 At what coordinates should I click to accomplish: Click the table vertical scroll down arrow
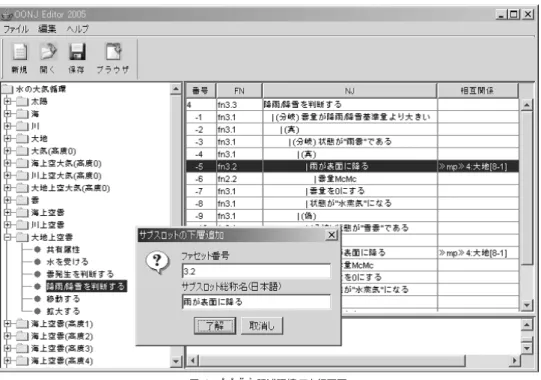pyautogui.click(x=527, y=305)
